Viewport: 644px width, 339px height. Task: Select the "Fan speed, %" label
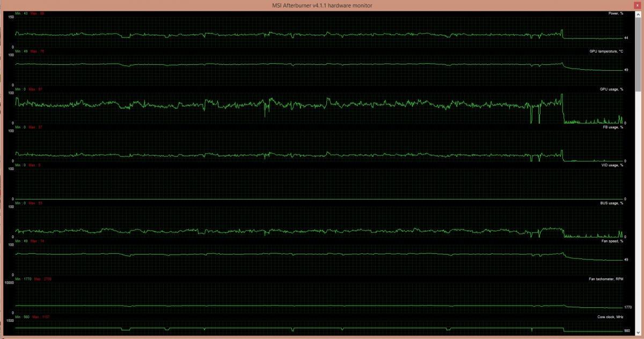click(612, 241)
